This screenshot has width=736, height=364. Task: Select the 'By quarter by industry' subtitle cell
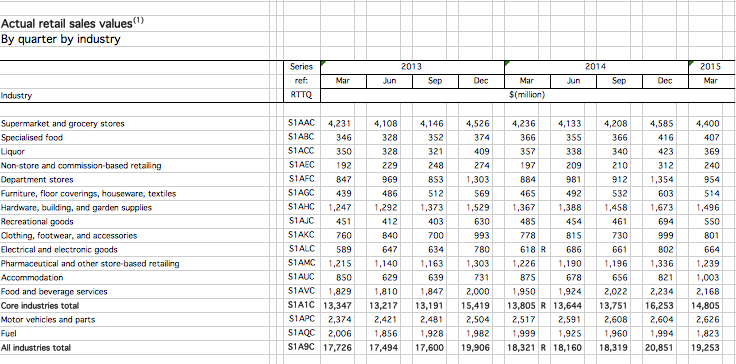click(61, 39)
